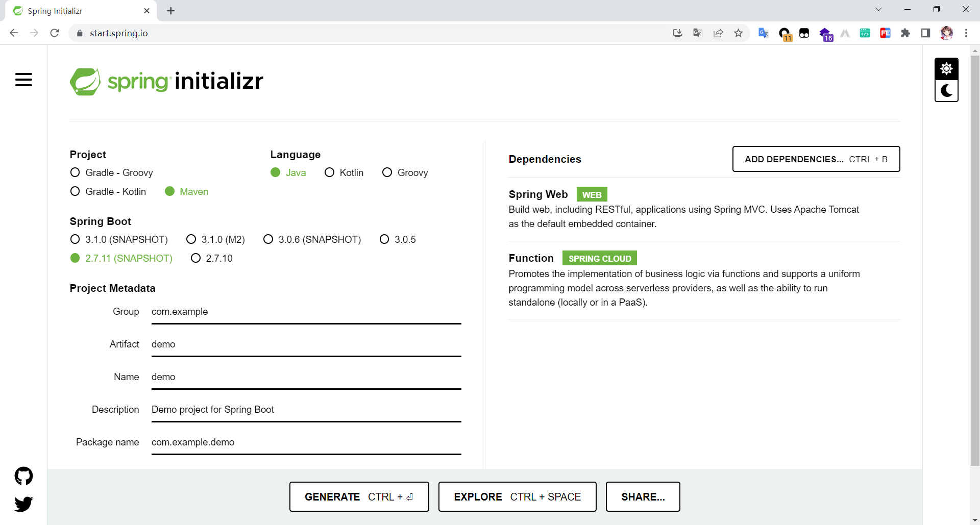Click the Spring Web dependency entry
The height and width of the screenshot is (525, 980).
coord(704,209)
